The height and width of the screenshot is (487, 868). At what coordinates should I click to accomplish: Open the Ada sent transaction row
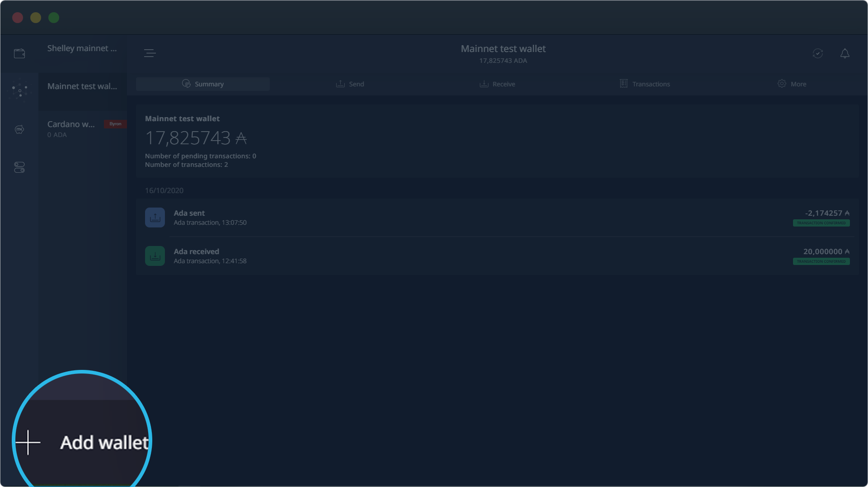tap(497, 217)
